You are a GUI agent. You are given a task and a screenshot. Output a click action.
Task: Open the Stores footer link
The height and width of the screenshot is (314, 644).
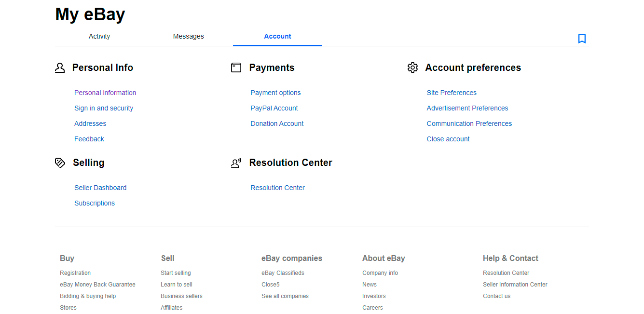[x=68, y=308]
